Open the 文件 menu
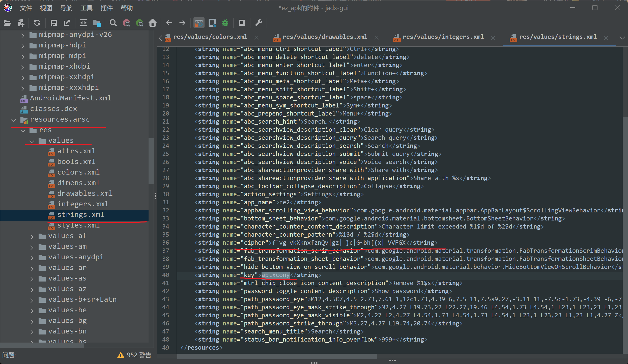Screen dimensions: 628x364 pos(26,8)
